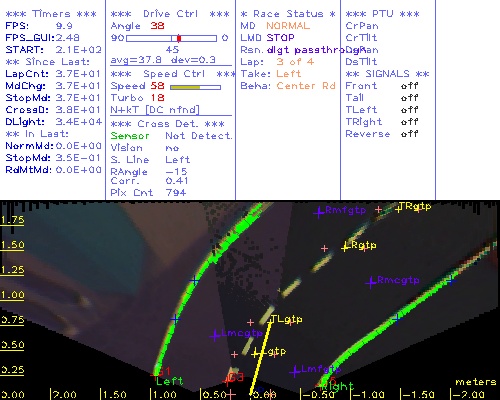This screenshot has height=400, width=500.
Task: Click the red marker on Angle slider
Action: point(179,38)
